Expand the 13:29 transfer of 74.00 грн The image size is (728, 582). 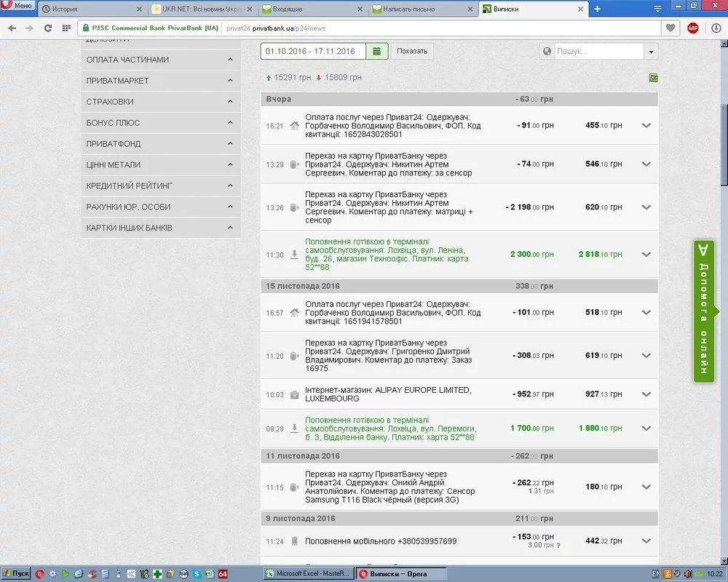tap(646, 164)
